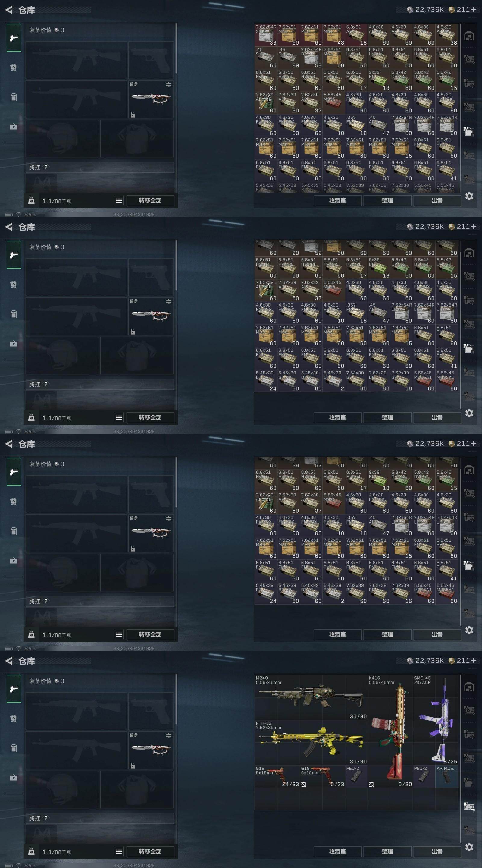Screen dimensions: 482x868
Task: Pick the K416 rifle with red stock
Action: pos(390,731)
